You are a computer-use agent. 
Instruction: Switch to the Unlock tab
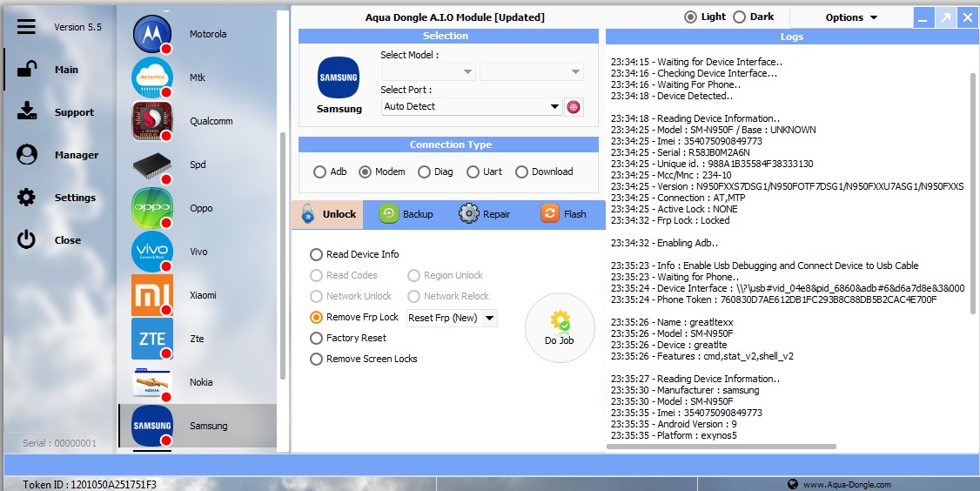327,214
